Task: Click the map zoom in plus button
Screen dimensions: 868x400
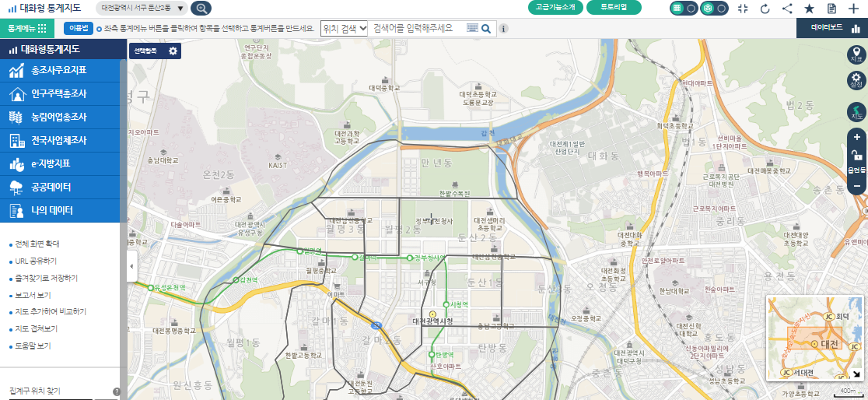Action: pyautogui.click(x=856, y=137)
